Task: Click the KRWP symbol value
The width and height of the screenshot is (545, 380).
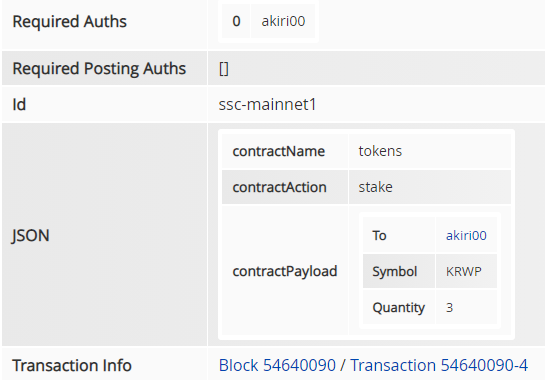Action: click(x=464, y=272)
